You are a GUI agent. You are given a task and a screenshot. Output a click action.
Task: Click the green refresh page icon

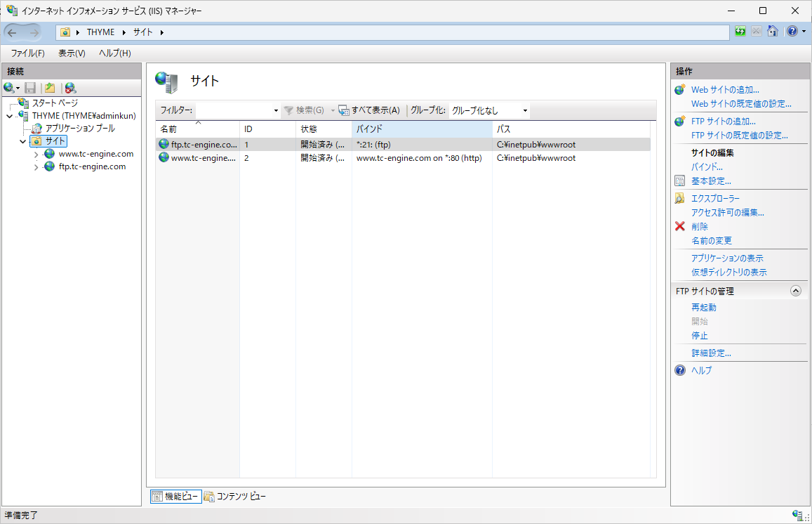740,31
